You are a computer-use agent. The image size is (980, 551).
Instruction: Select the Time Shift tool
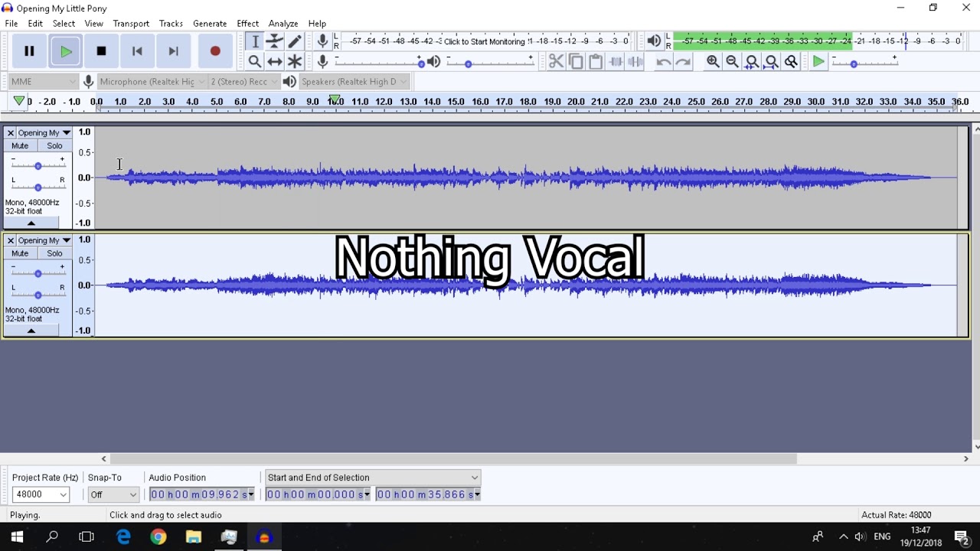tap(275, 61)
